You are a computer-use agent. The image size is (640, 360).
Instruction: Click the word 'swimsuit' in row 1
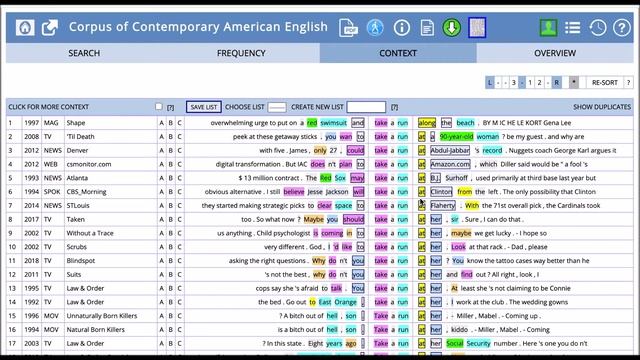(333, 123)
